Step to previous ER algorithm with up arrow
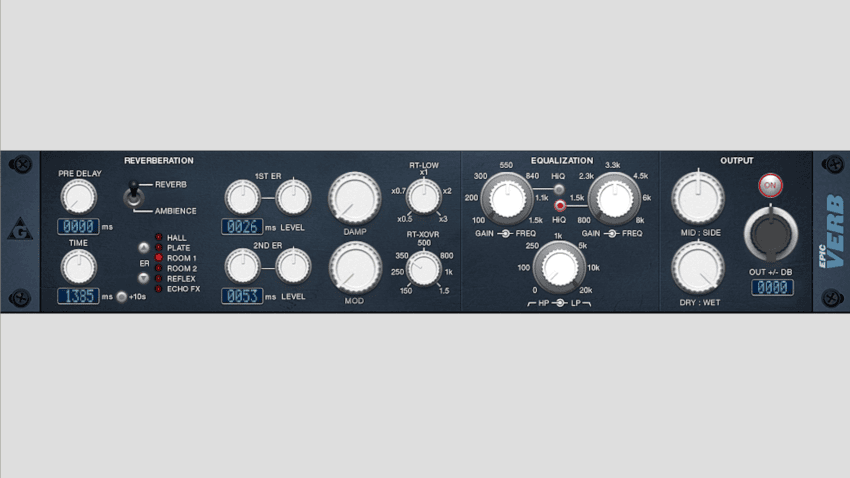This screenshot has height=478, width=850. pos(144,248)
